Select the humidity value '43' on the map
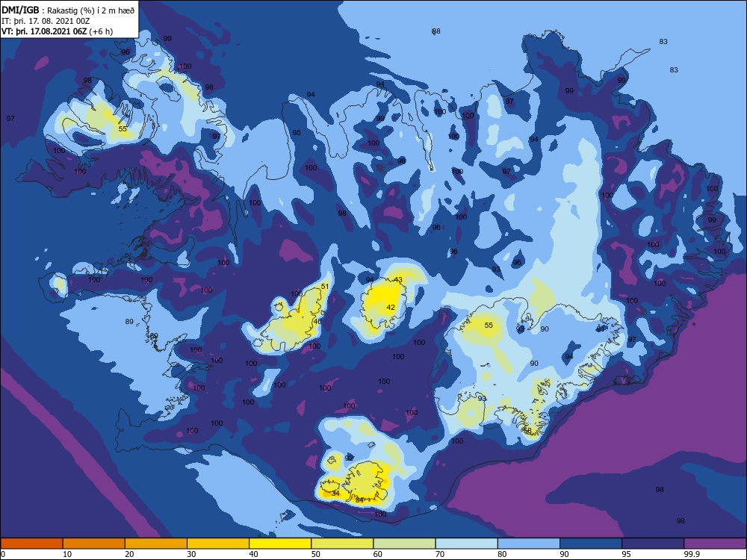Screen dimensions: 747x560 [x=398, y=279]
